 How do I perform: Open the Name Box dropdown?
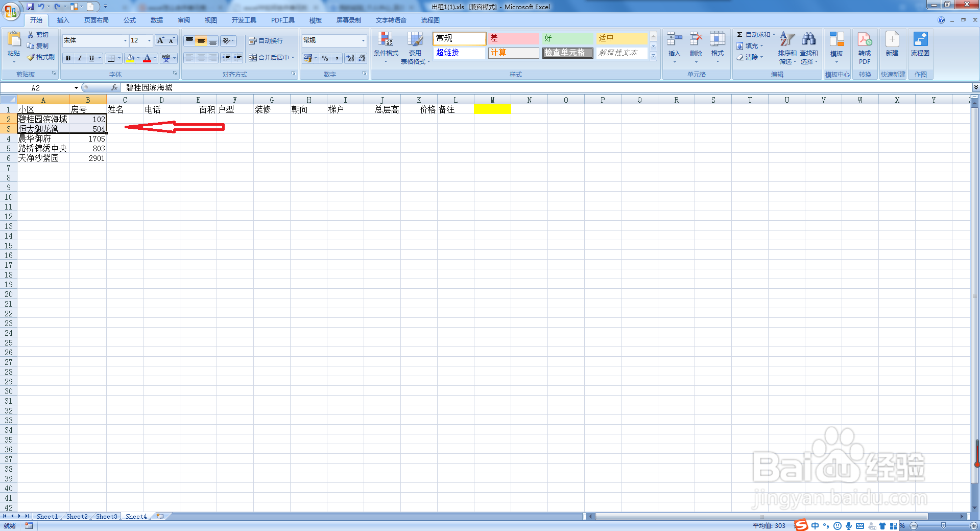(x=76, y=88)
